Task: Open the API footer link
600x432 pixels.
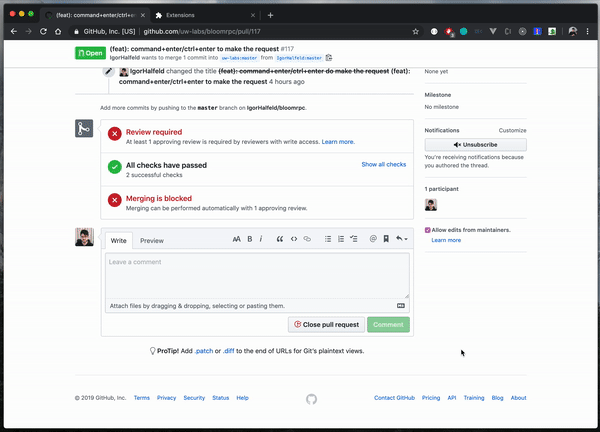Action: click(x=452, y=398)
